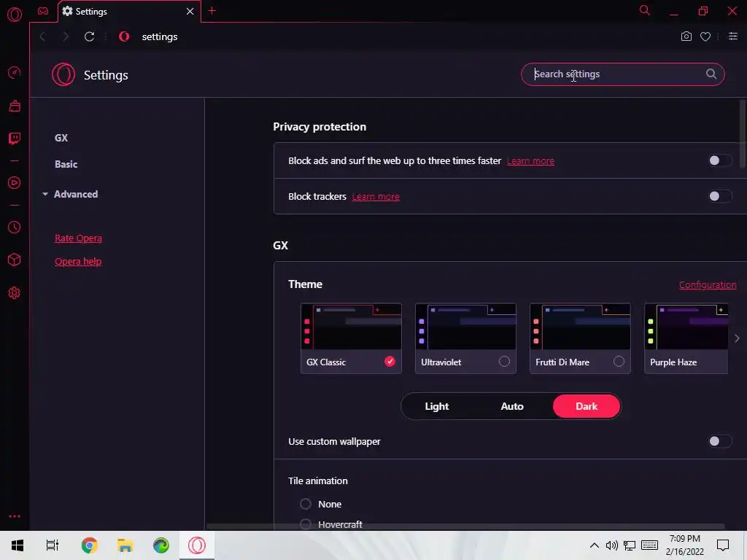Open sidebar setup three-dots menu

[x=15, y=516]
